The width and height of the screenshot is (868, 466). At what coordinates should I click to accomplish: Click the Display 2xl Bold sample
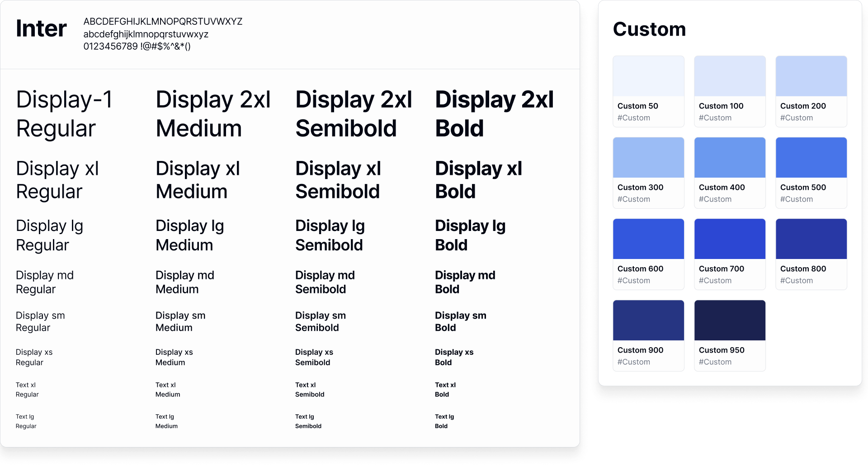click(494, 114)
